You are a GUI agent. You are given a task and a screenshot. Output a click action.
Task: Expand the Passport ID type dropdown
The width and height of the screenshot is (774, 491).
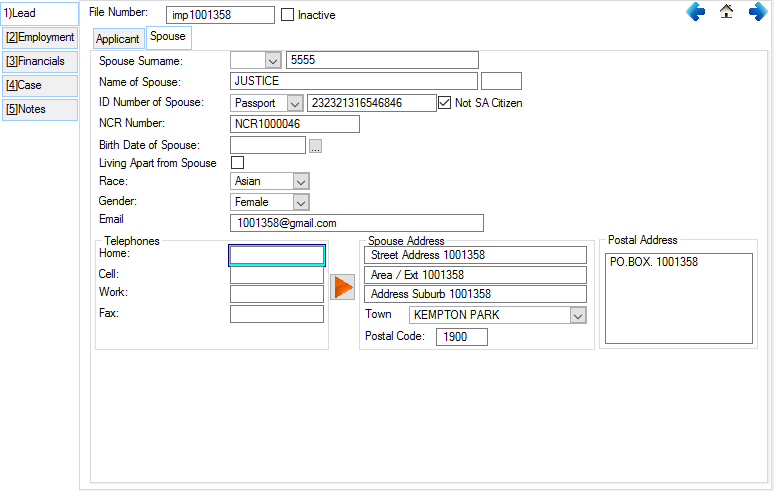294,103
